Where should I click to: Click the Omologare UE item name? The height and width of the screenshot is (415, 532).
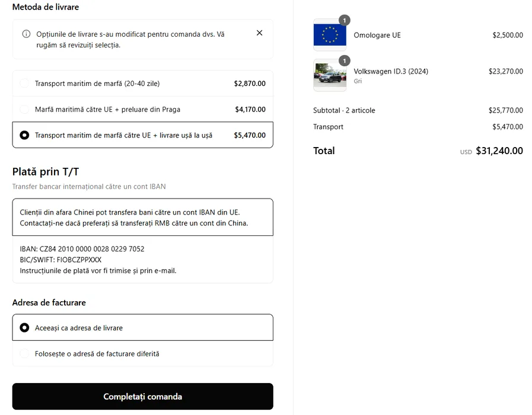377,35
